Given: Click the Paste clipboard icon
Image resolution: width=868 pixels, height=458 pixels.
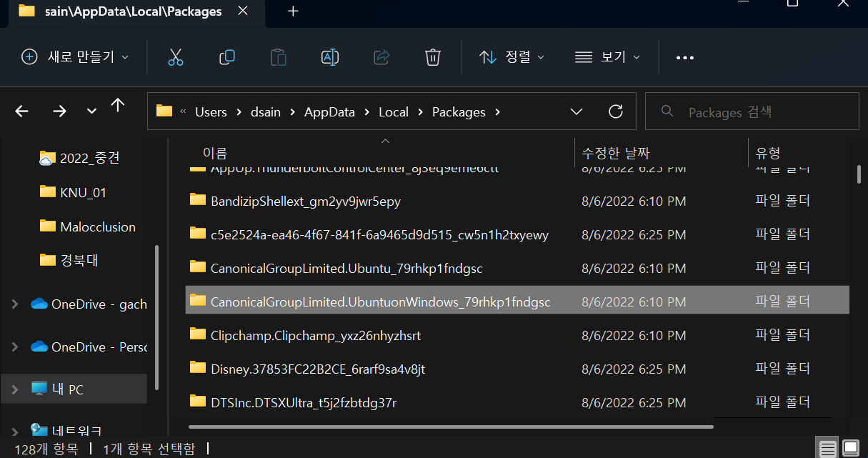Looking at the screenshot, I should [279, 57].
